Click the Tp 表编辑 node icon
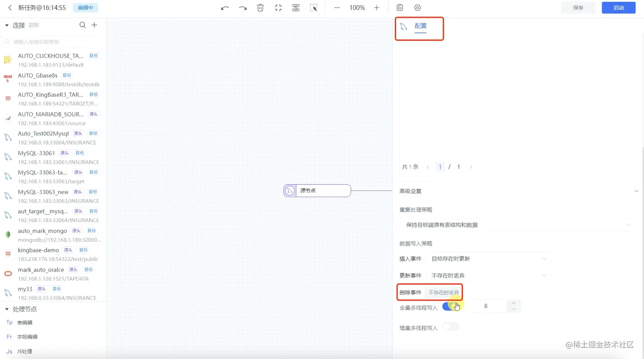This screenshot has width=644, height=359. 9,323
